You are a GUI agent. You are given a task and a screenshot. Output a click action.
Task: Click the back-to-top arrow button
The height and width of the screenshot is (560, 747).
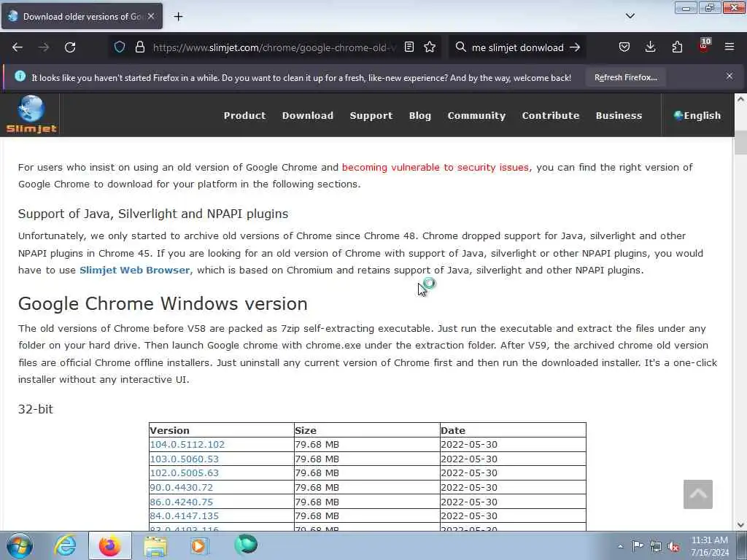[x=698, y=494]
